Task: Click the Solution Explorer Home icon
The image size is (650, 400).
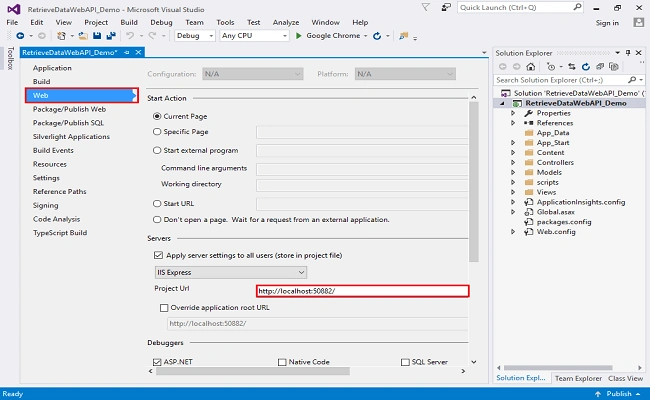Action: pyautogui.click(x=531, y=66)
